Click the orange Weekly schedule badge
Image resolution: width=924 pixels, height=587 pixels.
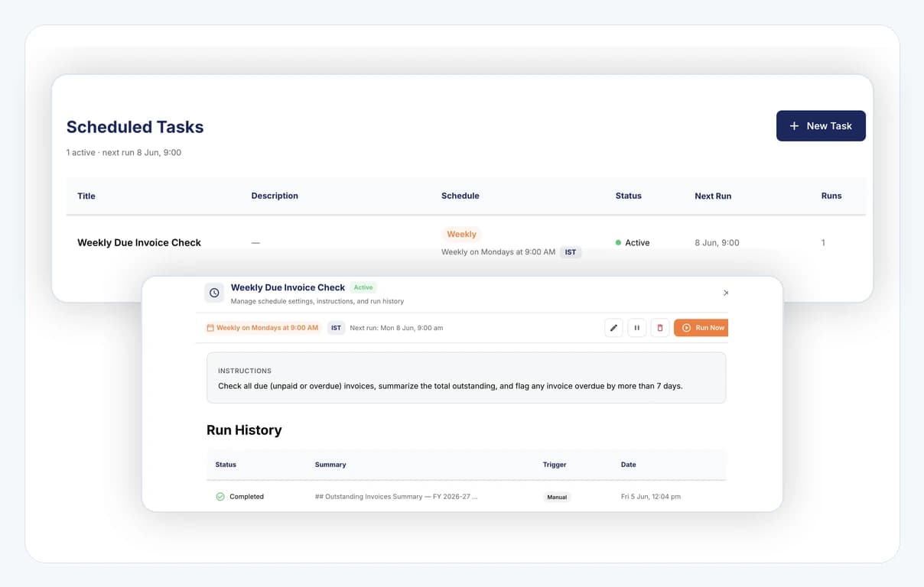click(x=461, y=235)
